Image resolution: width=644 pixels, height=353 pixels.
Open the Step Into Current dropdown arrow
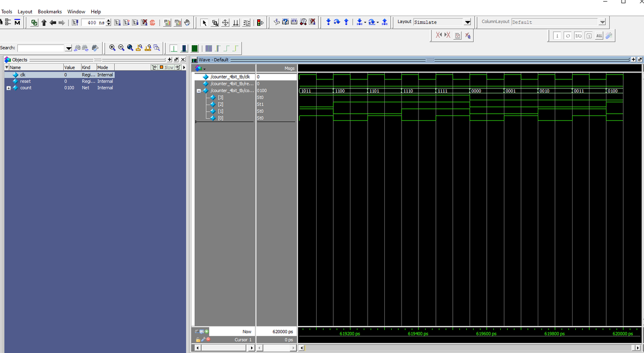tap(365, 23)
